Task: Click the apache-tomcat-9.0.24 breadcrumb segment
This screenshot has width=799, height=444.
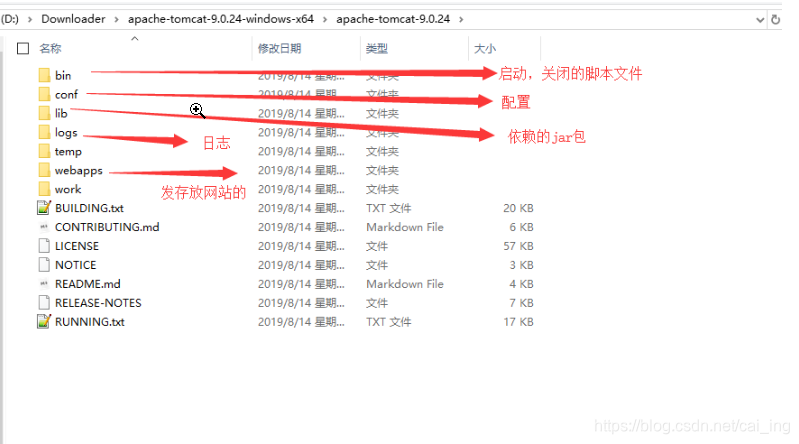Action: 393,19
